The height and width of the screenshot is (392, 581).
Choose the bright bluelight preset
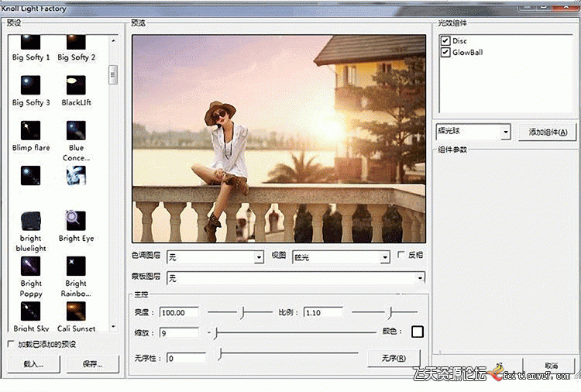(31, 232)
